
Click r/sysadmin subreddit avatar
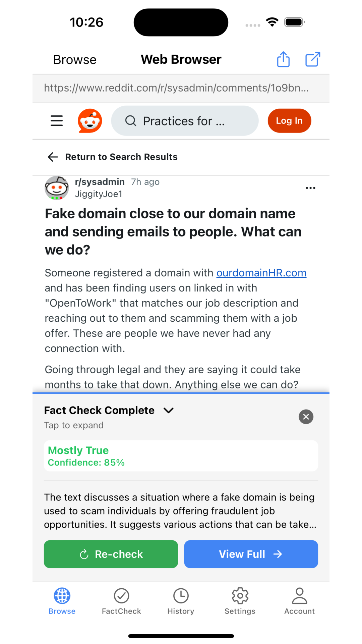click(x=57, y=188)
